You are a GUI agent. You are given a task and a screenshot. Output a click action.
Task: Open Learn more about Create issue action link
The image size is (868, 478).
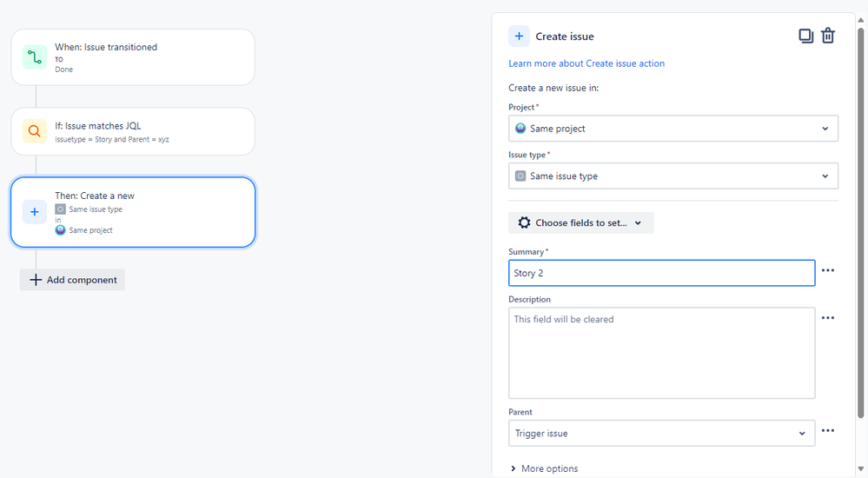(586, 63)
